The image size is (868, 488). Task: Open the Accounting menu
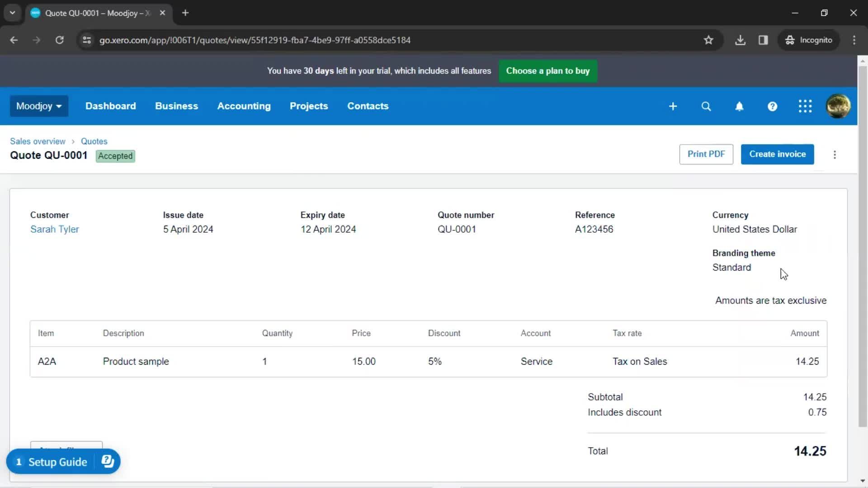pyautogui.click(x=244, y=106)
